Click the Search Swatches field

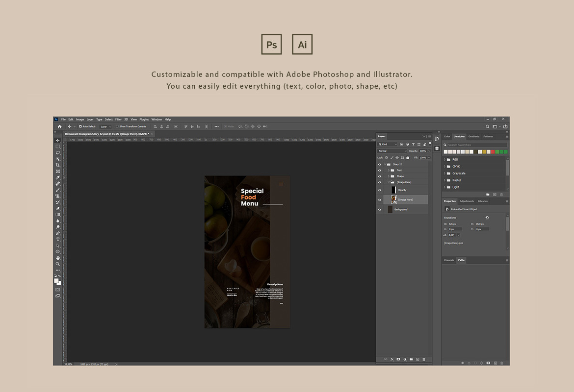click(477, 145)
